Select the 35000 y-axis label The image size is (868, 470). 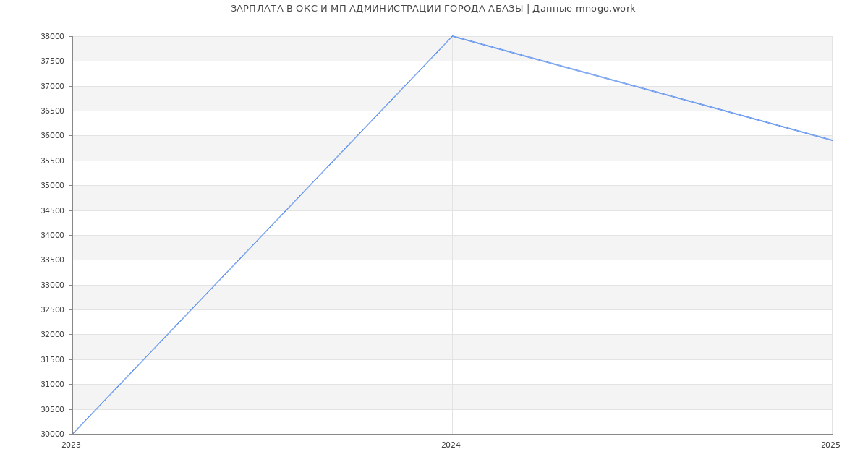pyautogui.click(x=52, y=185)
